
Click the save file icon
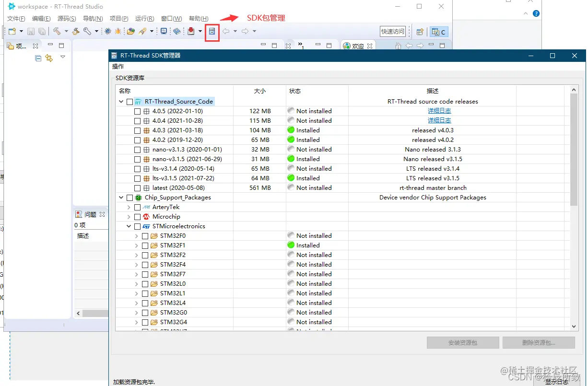(31, 32)
